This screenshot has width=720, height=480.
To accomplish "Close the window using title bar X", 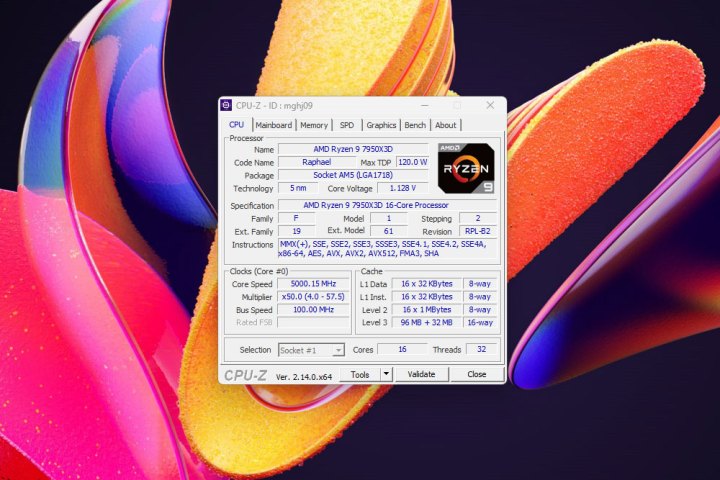I will [x=489, y=105].
